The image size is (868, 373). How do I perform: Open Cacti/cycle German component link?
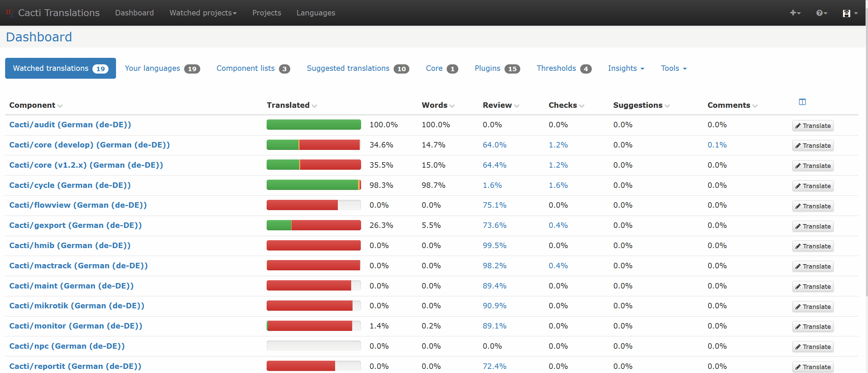point(70,185)
